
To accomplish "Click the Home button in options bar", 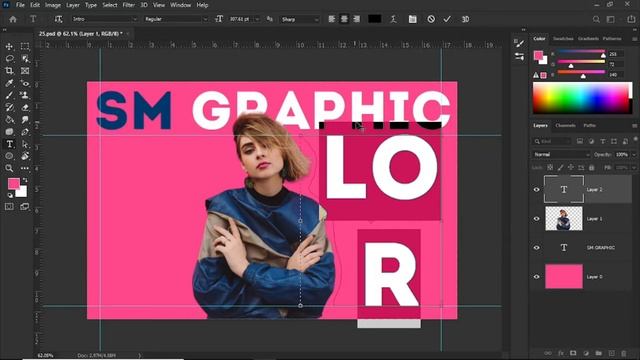I will click(13, 19).
